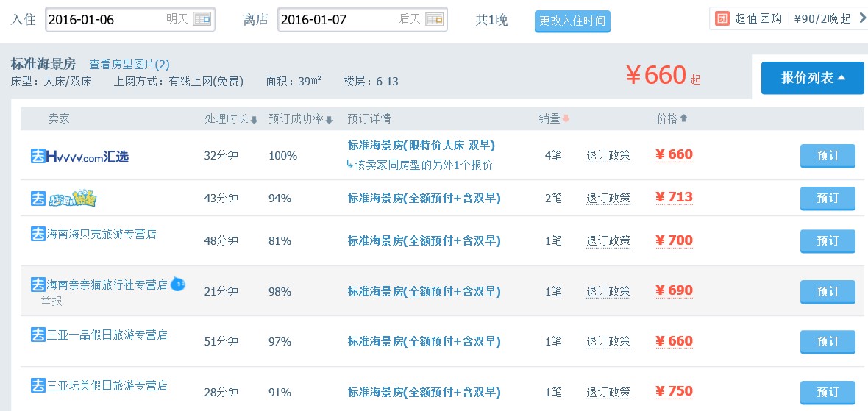Click the 去 icon beside 三亚一品假日旅游专营店
This screenshot has height=411, width=868.
38,335
